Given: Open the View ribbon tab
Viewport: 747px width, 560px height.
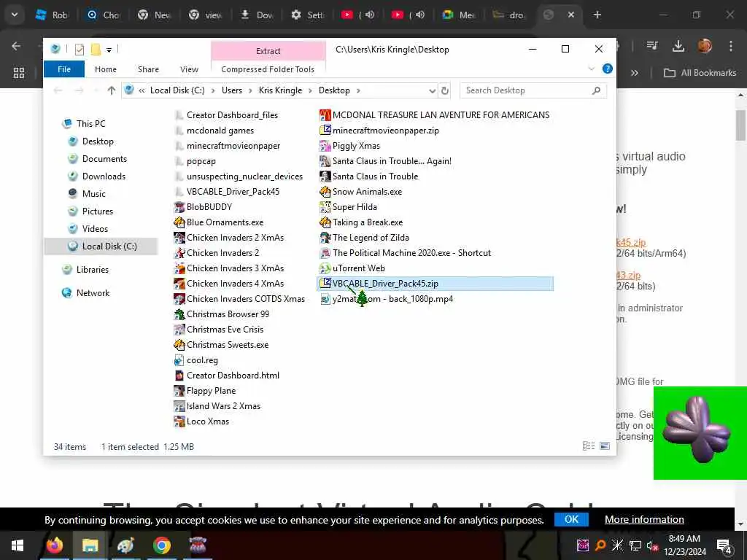Looking at the screenshot, I should click(189, 69).
